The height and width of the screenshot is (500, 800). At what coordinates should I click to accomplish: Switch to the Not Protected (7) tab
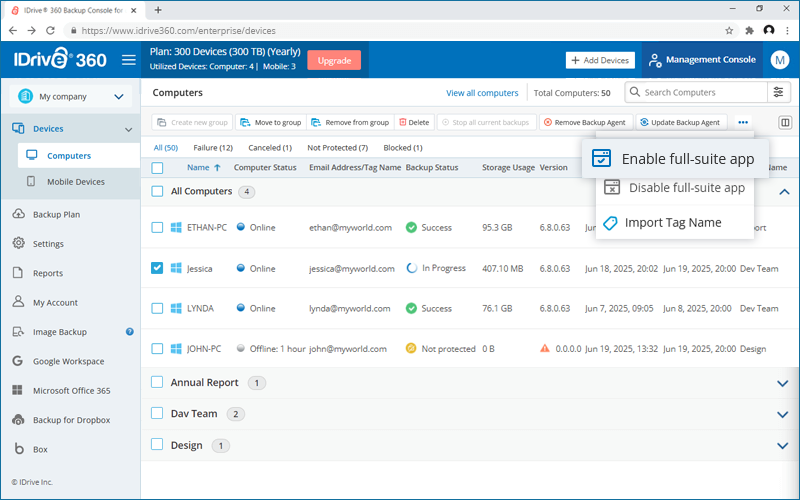click(x=337, y=148)
